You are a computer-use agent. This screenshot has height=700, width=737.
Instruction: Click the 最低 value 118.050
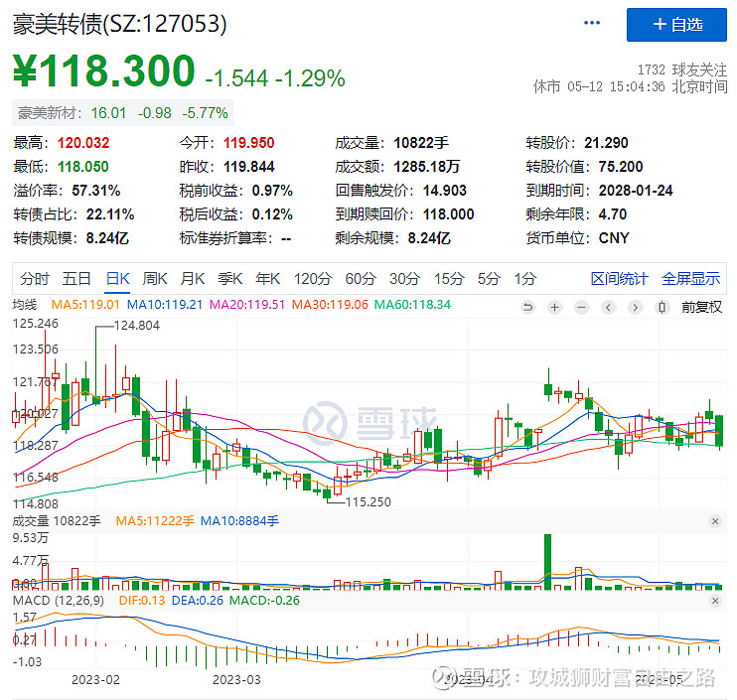pyautogui.click(x=83, y=166)
